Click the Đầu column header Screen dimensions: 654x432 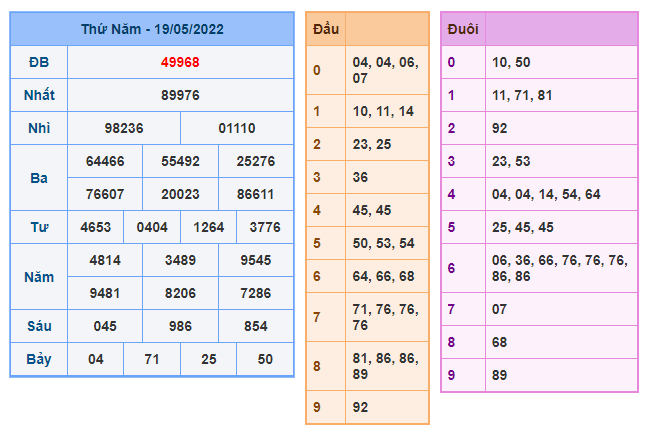pos(325,29)
